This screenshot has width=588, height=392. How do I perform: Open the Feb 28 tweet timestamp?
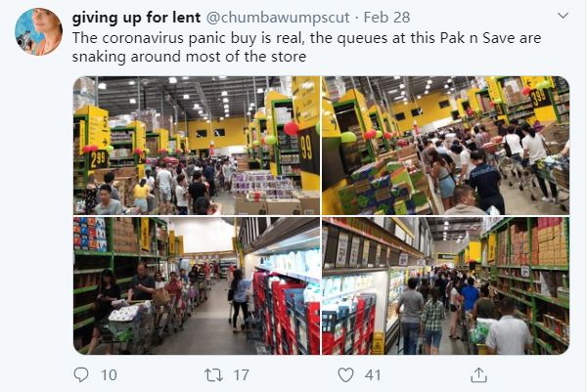pos(386,18)
